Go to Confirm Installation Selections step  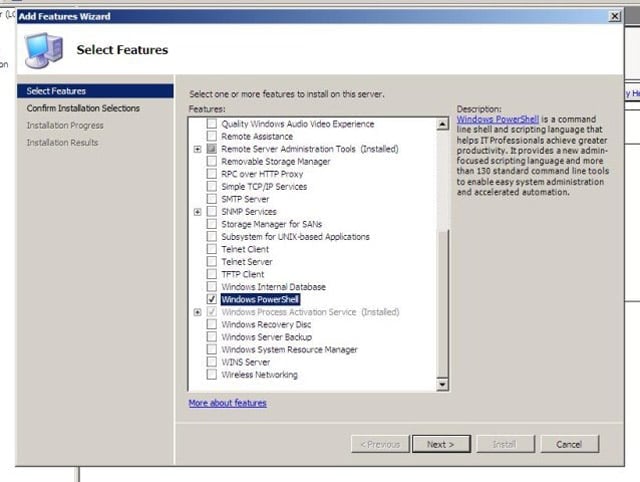[83, 108]
